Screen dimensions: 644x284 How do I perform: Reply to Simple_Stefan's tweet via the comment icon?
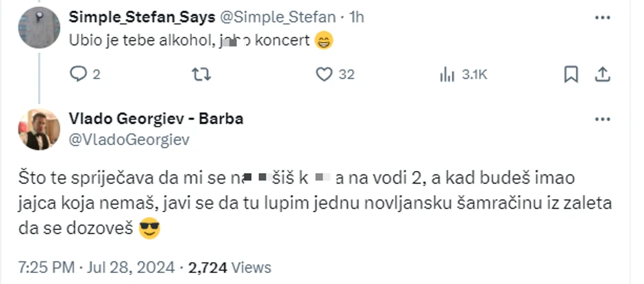point(79,75)
